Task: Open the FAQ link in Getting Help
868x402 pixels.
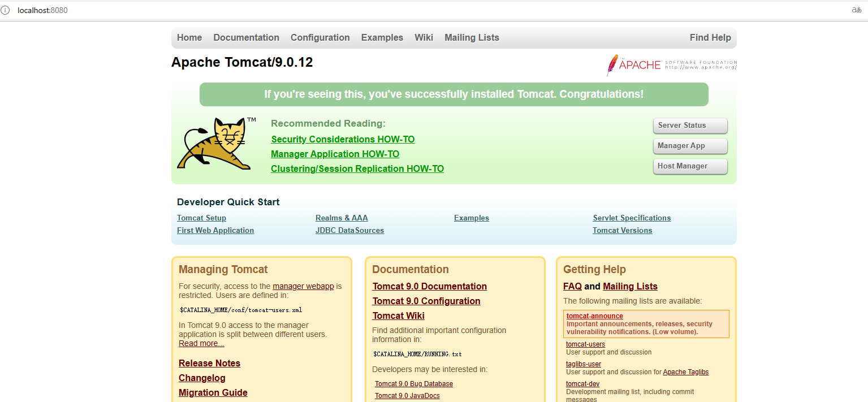Action: (572, 286)
